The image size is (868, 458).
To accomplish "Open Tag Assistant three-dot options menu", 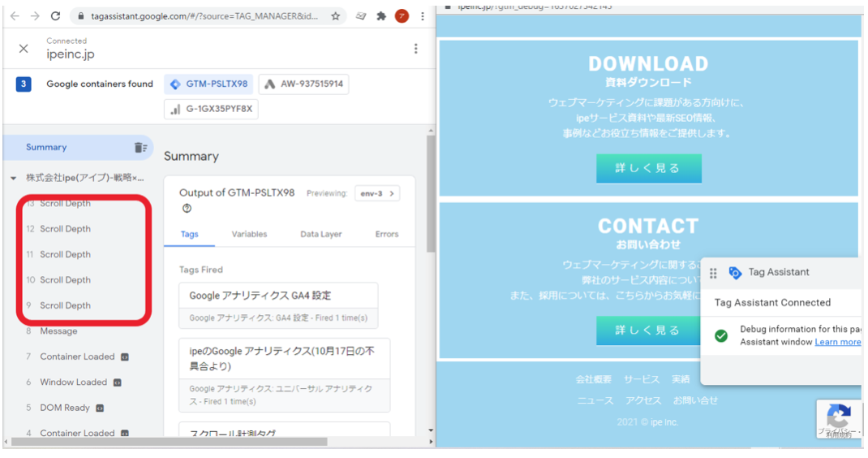I will tap(415, 49).
